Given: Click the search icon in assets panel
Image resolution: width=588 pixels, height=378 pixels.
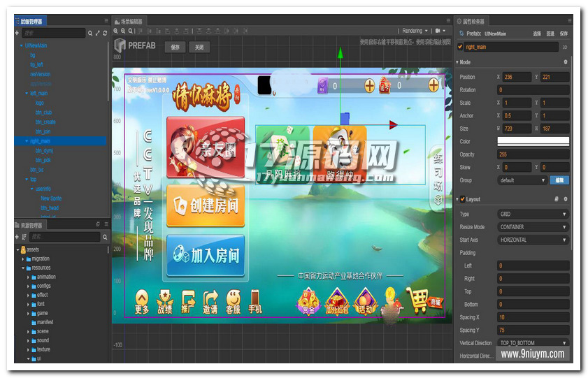Looking at the screenshot, I should click(x=105, y=237).
